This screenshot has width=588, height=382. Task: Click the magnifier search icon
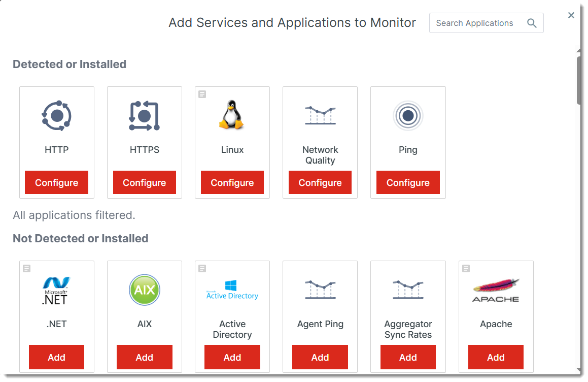pyautogui.click(x=532, y=23)
